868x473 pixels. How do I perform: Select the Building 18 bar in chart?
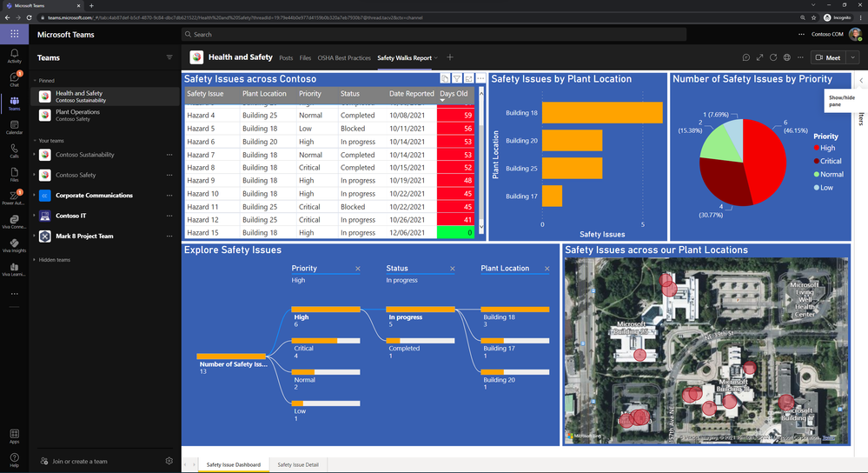[x=602, y=112]
